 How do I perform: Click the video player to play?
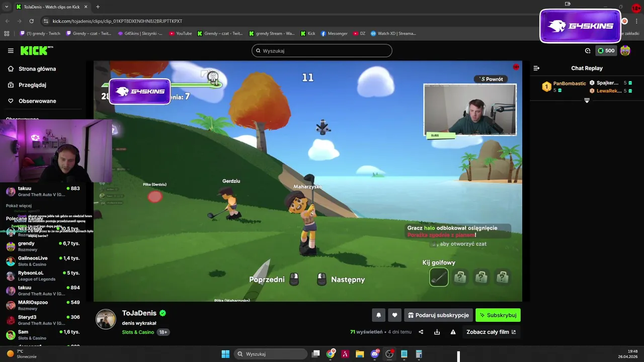pyautogui.click(x=307, y=182)
